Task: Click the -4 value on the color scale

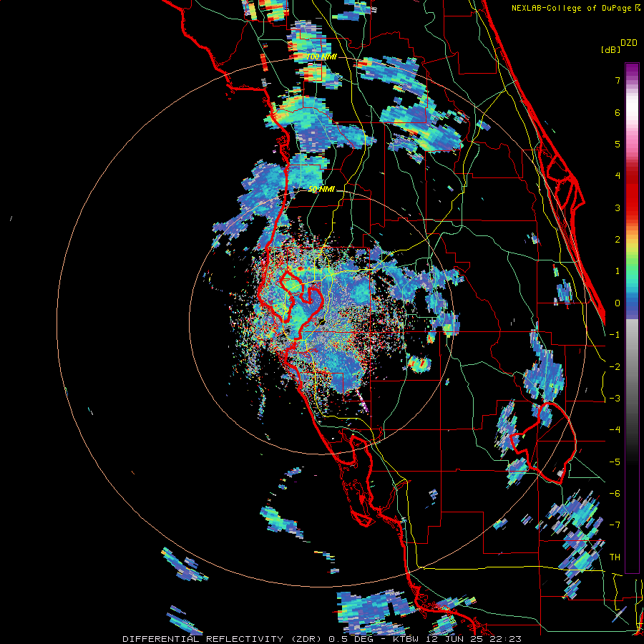Action: click(615, 430)
